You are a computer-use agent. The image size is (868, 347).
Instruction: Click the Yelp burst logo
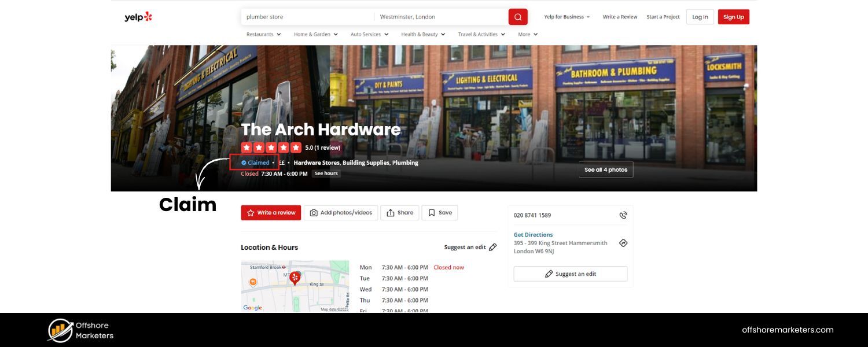pos(148,16)
